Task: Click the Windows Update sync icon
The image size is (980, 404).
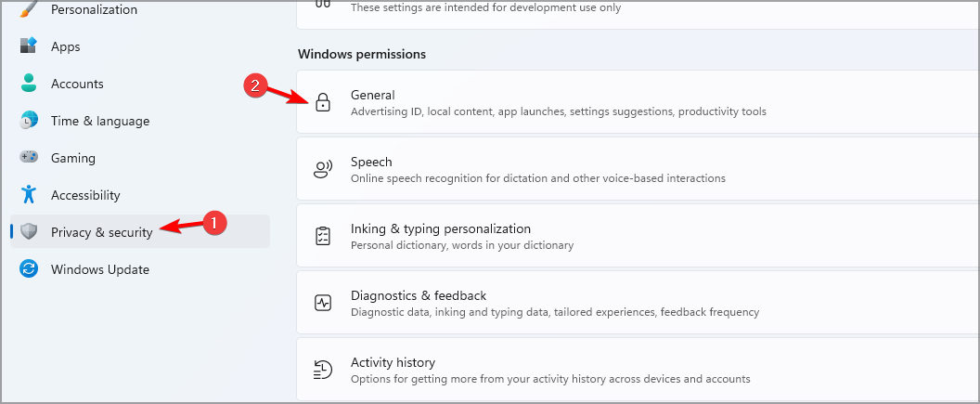Action: pyautogui.click(x=29, y=269)
